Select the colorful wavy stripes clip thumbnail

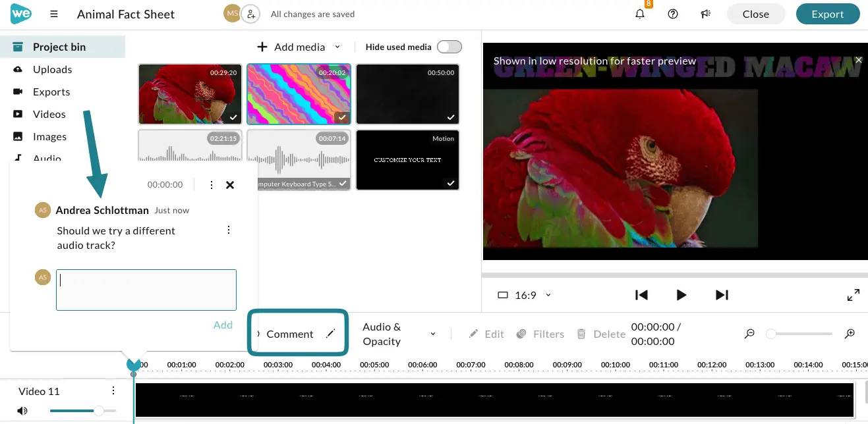click(x=299, y=94)
